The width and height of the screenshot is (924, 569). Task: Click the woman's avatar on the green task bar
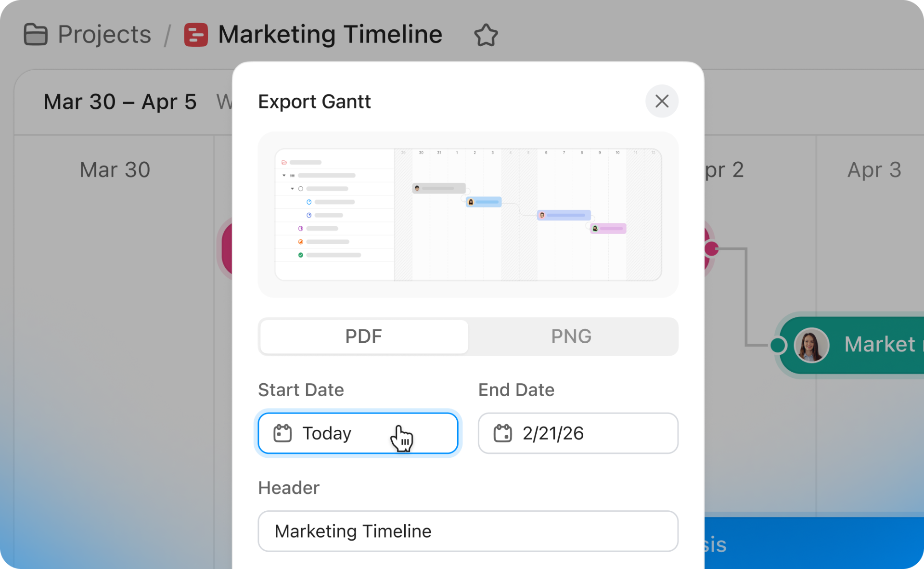click(811, 345)
